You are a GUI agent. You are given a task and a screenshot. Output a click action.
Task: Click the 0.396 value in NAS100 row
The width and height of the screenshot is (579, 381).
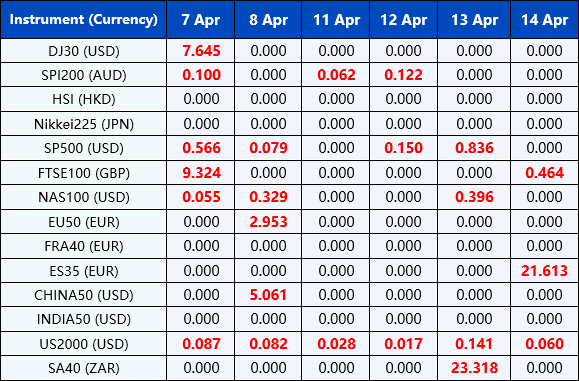(474, 197)
